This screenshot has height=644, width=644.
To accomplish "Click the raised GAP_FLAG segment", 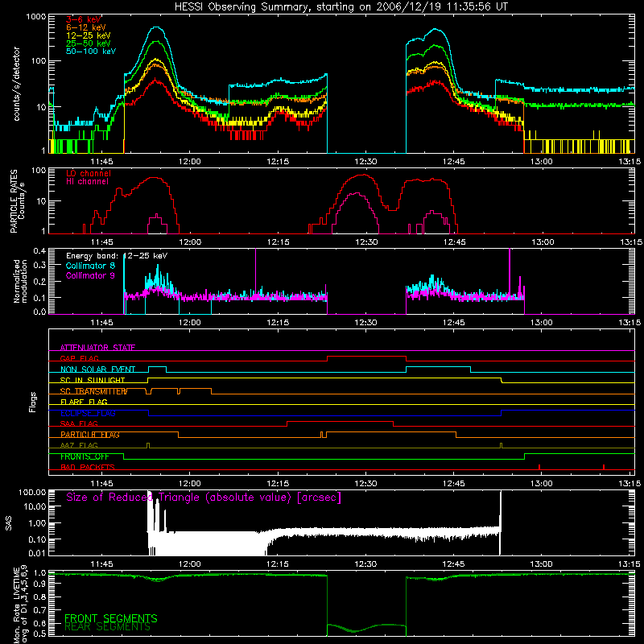I will (x=366, y=356).
